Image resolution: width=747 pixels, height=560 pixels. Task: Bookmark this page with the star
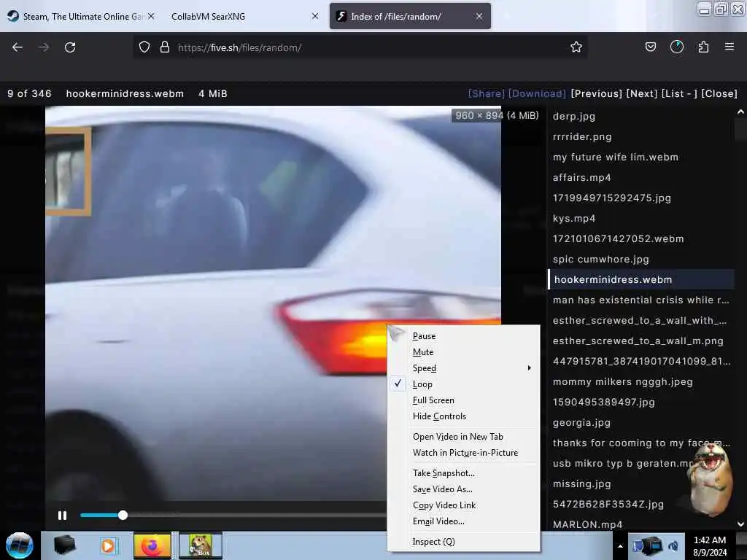coord(576,47)
